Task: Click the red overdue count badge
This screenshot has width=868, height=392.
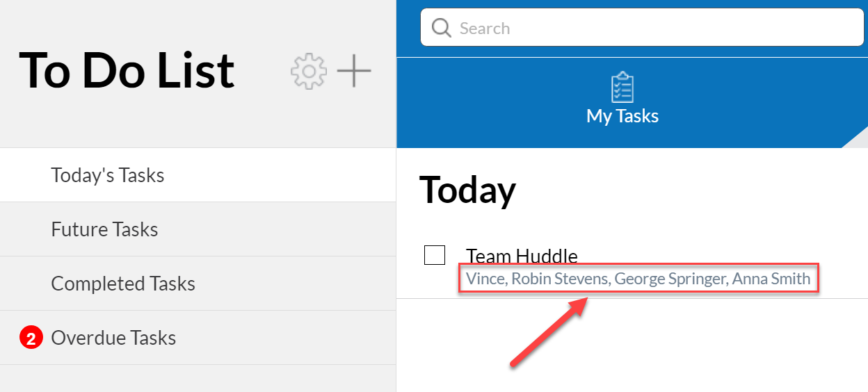Action: (31, 338)
